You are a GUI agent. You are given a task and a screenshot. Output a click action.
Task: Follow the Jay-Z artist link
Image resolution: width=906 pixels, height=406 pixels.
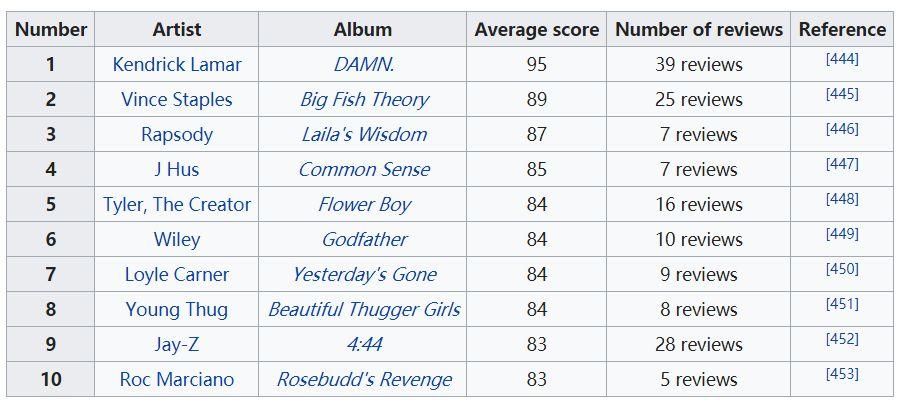[177, 344]
